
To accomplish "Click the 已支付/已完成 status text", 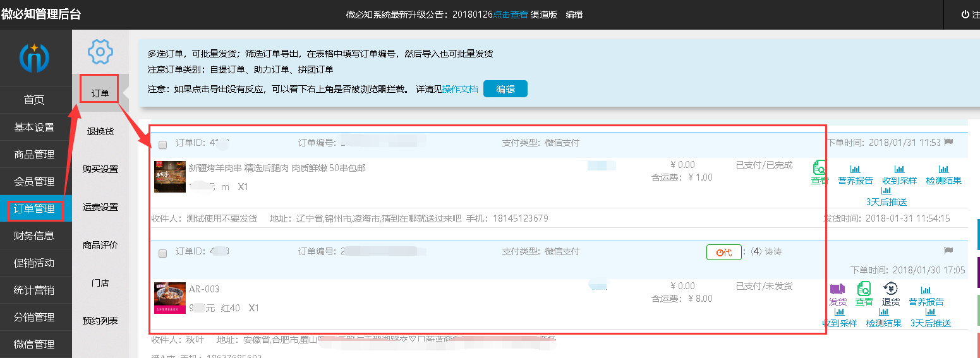I will click(764, 165).
